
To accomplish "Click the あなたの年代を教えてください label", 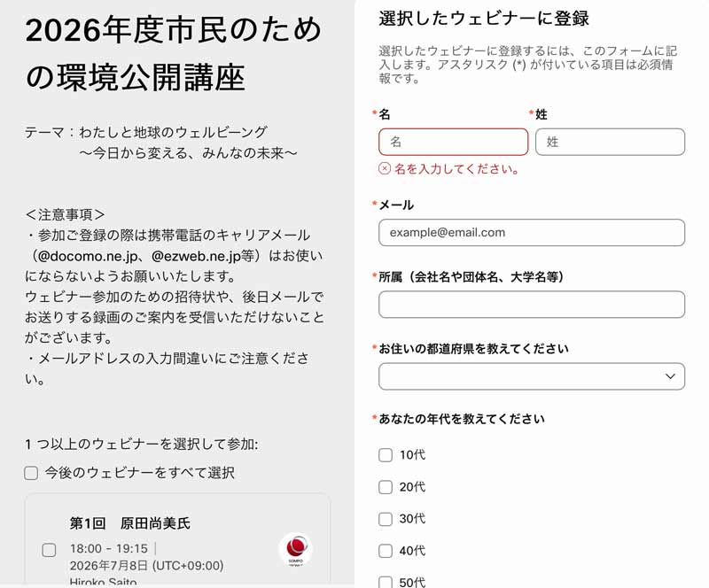I will [461, 419].
